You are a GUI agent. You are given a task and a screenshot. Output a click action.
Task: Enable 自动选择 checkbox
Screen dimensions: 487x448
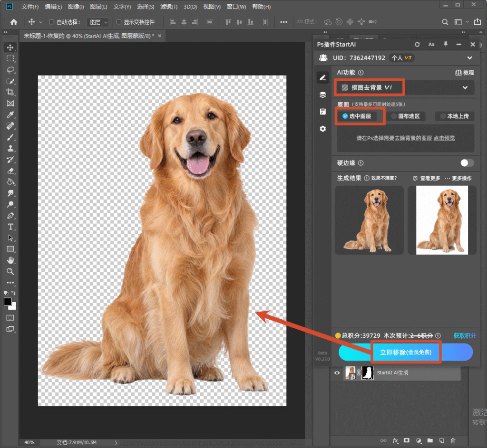[51, 22]
